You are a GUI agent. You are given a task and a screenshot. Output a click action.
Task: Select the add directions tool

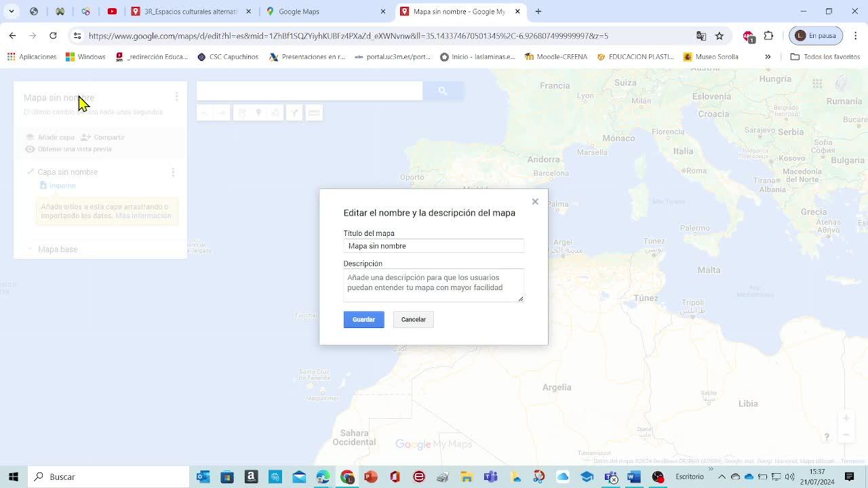coord(294,113)
